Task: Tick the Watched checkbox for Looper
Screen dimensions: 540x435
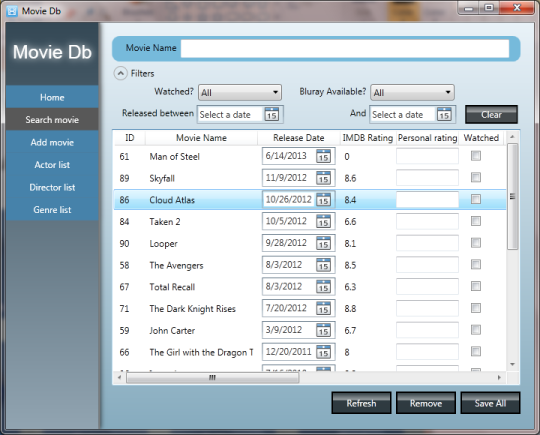Action: click(x=476, y=243)
